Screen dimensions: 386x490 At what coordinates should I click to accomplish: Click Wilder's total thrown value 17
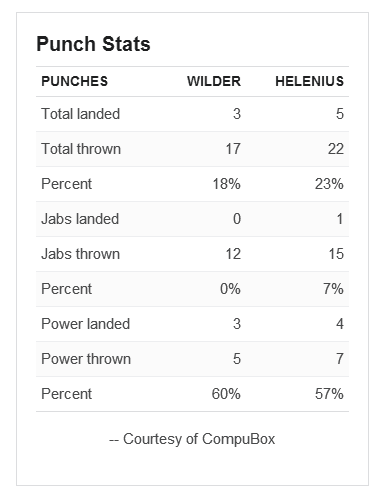(233, 149)
